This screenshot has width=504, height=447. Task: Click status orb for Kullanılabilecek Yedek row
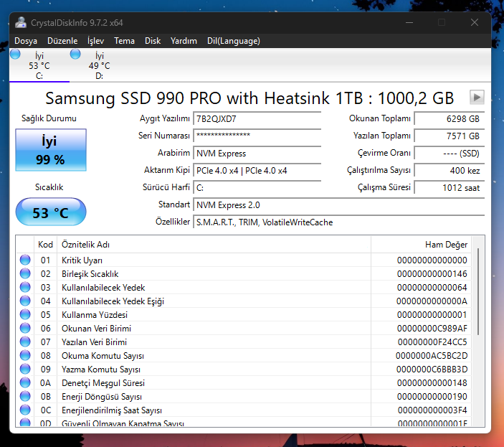click(25, 287)
